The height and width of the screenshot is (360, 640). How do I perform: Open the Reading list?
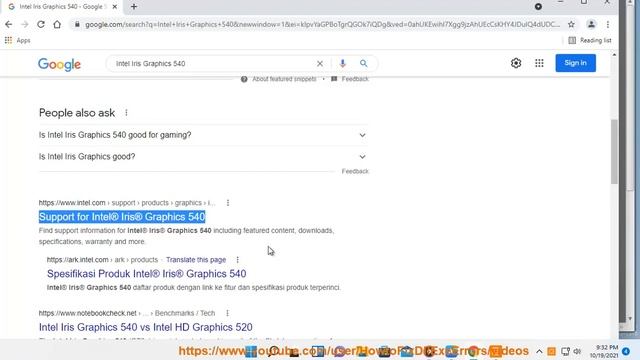(x=590, y=40)
